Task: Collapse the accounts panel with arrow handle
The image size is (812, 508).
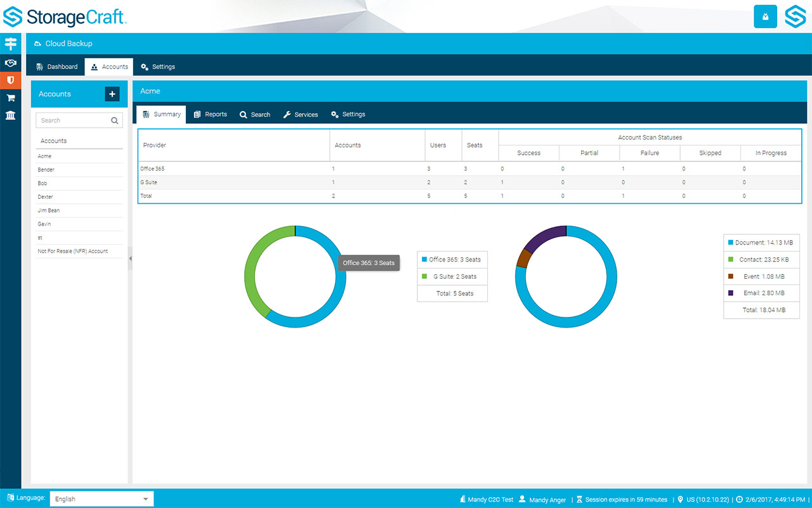Action: pyautogui.click(x=130, y=258)
